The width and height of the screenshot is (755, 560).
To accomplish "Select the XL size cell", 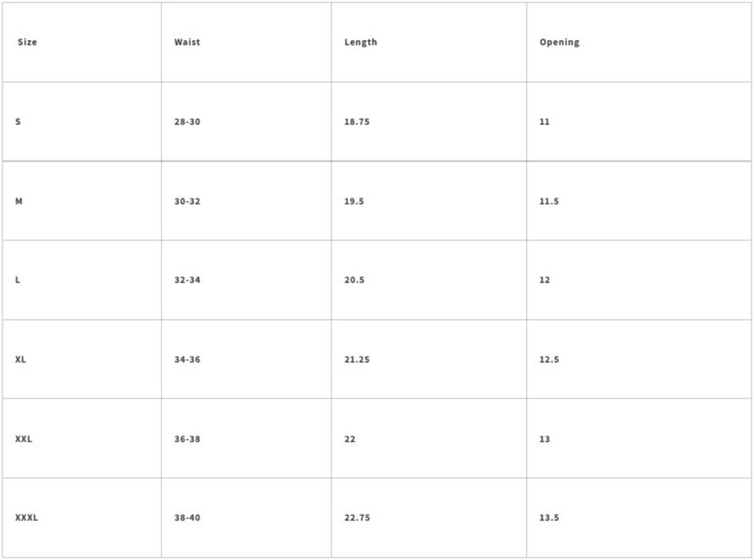I will pos(20,359).
